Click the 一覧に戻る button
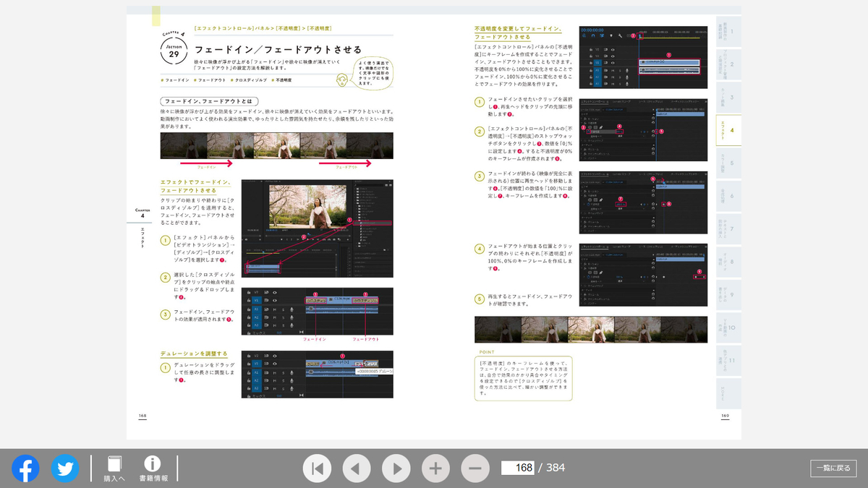This screenshot has width=868, height=488. tap(832, 468)
